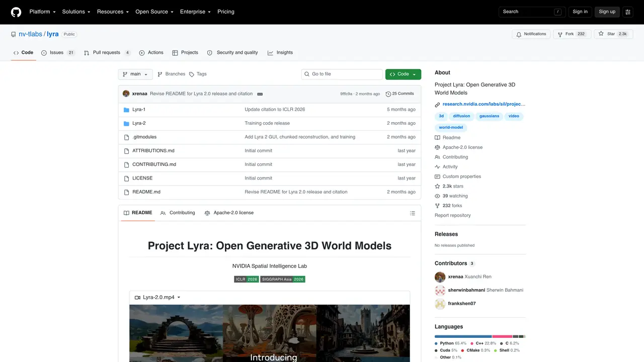The width and height of the screenshot is (644, 362).
Task: Switch to the Pull requests tab
Action: pyautogui.click(x=107, y=53)
